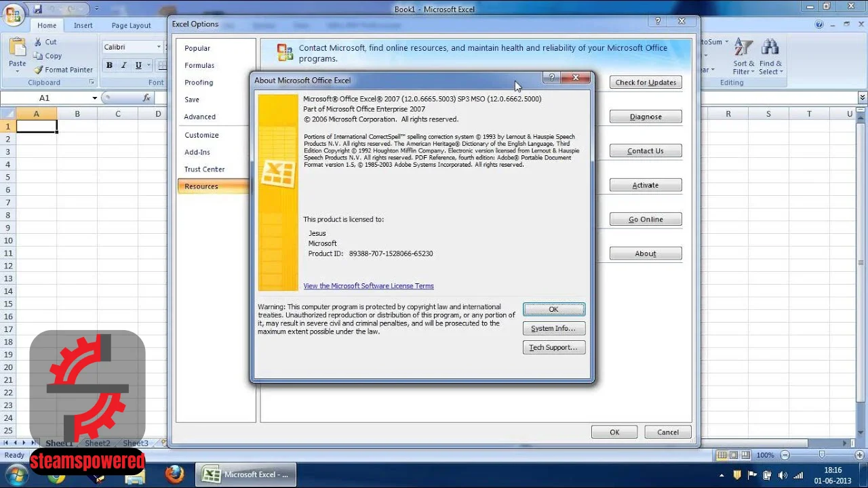This screenshot has width=868, height=488.
Task: Select the Format Painter brush
Action: click(38, 69)
